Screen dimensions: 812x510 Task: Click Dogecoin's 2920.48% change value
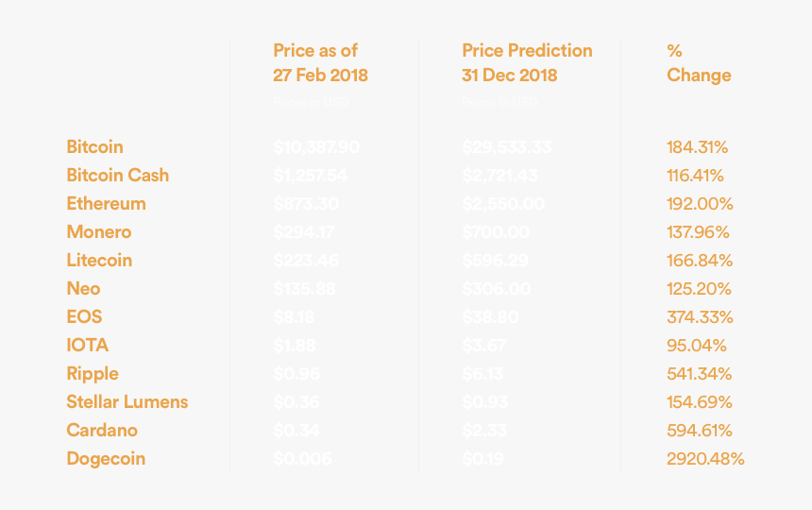point(705,459)
